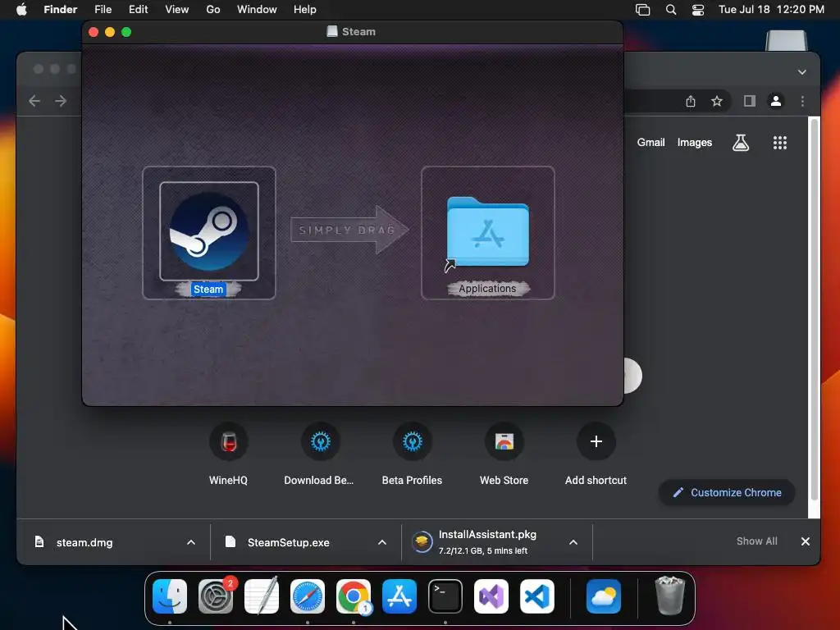Expand SteamSetup.exe download options chevron
Image resolution: width=840 pixels, height=630 pixels.
click(x=382, y=542)
